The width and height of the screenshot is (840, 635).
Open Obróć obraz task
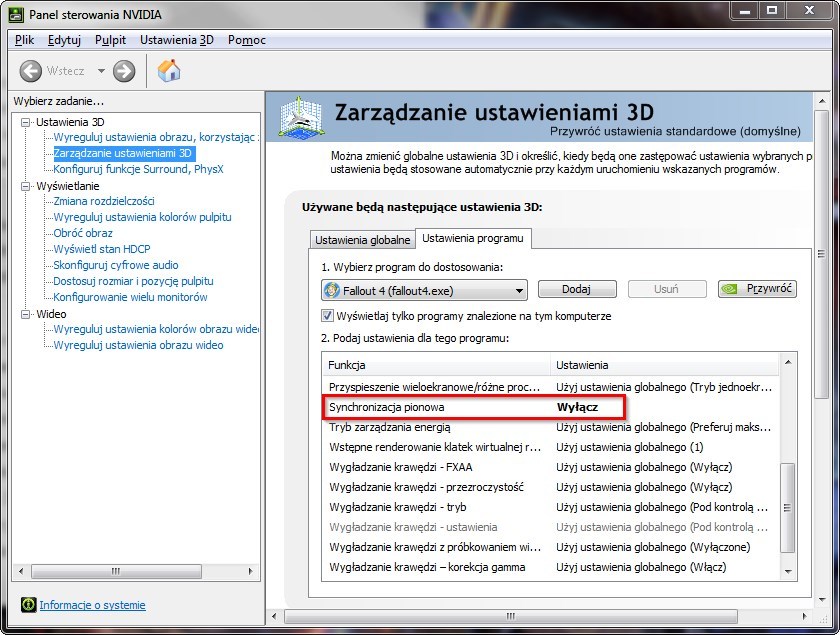tap(83, 233)
